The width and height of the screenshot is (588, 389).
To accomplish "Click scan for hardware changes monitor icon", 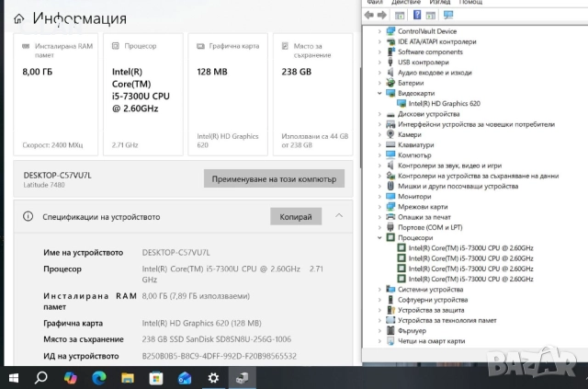I will pos(448,15).
